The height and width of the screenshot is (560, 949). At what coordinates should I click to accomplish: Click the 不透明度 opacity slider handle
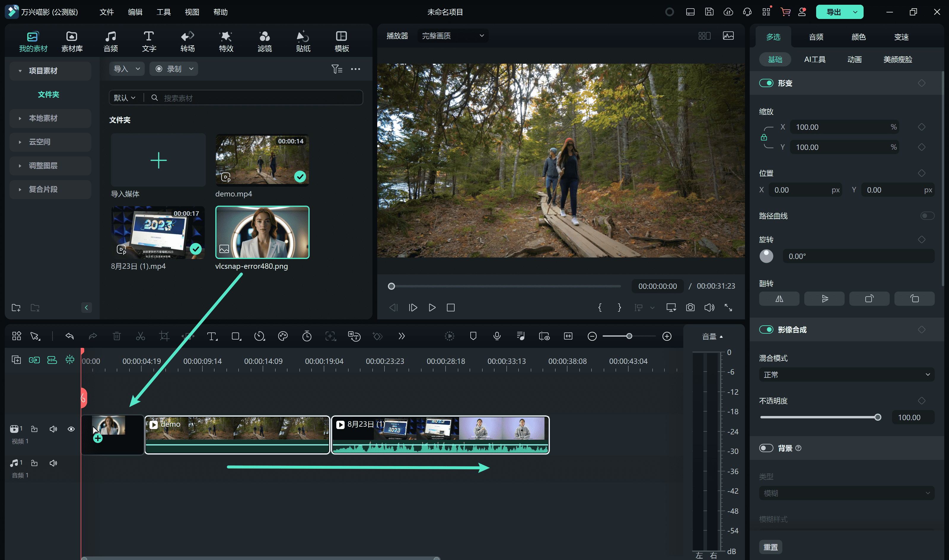(878, 417)
